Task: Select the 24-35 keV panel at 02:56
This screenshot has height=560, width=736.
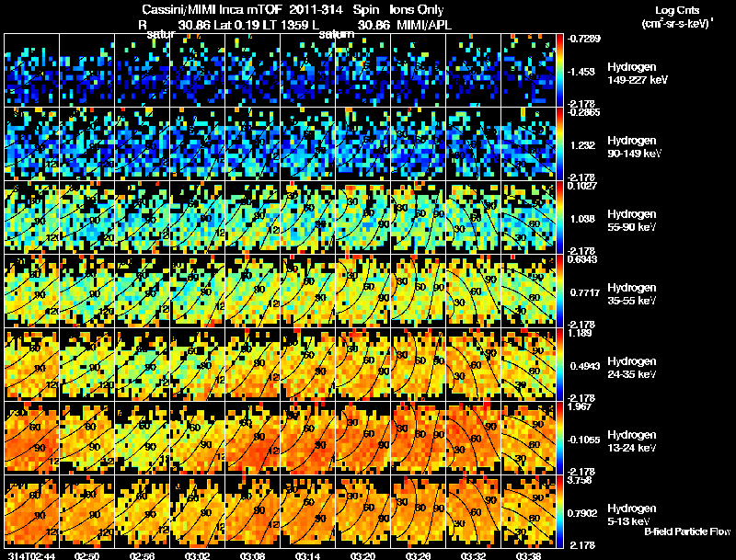Action: [143, 364]
